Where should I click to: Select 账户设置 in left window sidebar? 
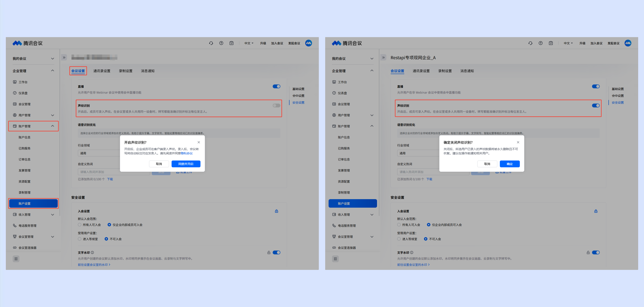coord(34,204)
